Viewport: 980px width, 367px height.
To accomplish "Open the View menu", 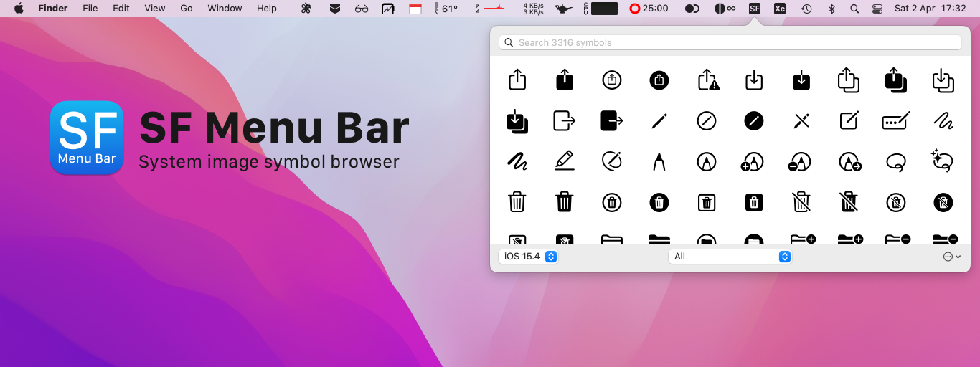I will tap(155, 9).
